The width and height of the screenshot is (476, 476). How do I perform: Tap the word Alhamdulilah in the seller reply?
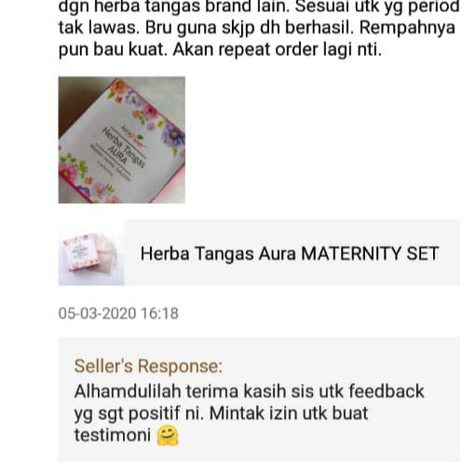point(128,391)
